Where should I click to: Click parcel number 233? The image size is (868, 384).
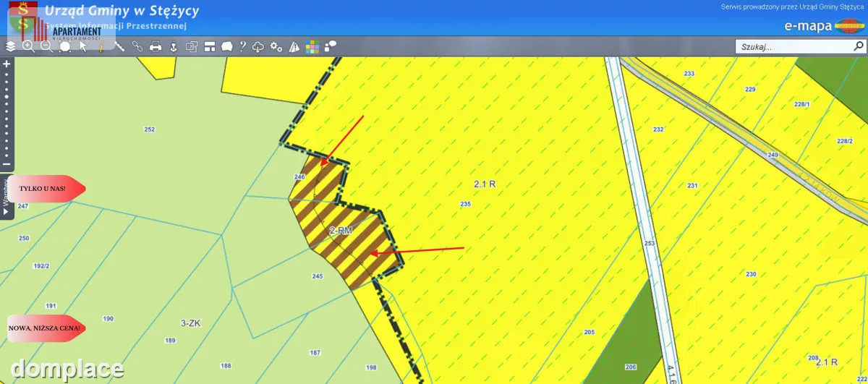tap(689, 74)
